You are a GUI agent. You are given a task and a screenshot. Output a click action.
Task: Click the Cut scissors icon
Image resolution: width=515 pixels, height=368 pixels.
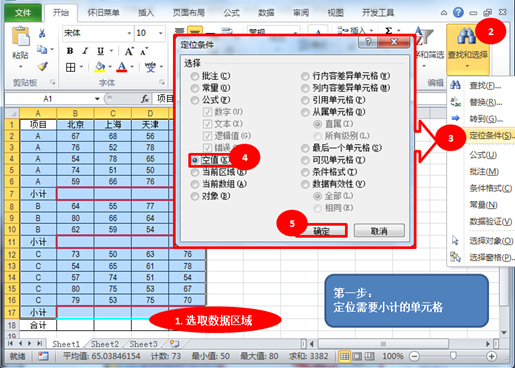(42, 33)
